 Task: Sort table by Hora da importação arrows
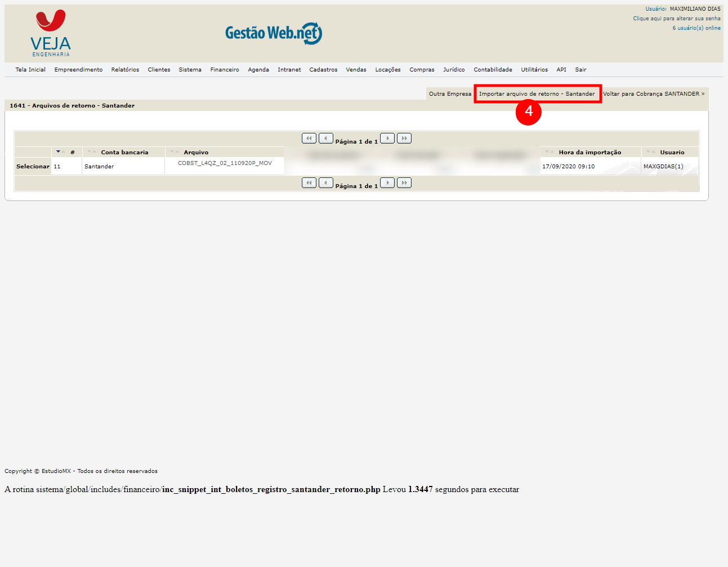tap(549, 152)
